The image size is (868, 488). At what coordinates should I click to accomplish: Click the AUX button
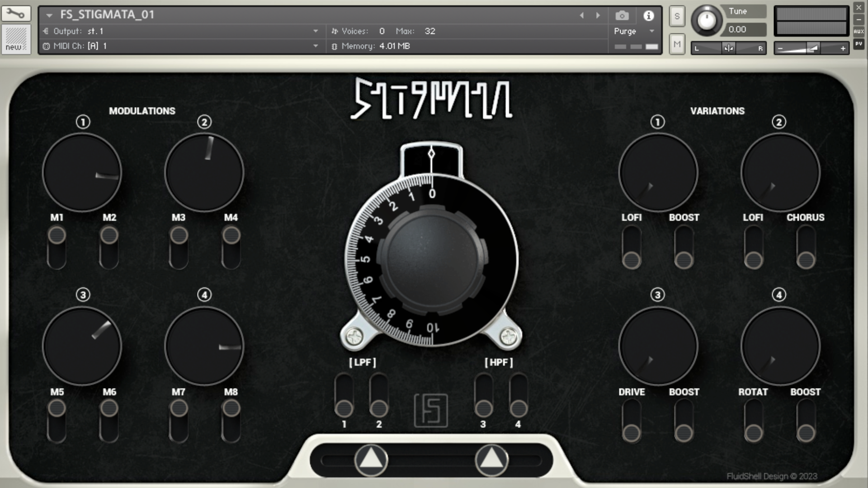[859, 31]
